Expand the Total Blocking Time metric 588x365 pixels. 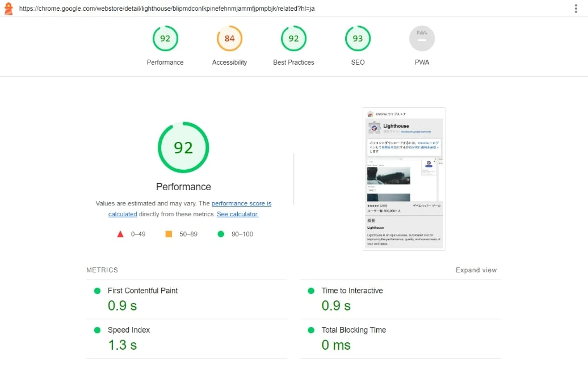401,339
